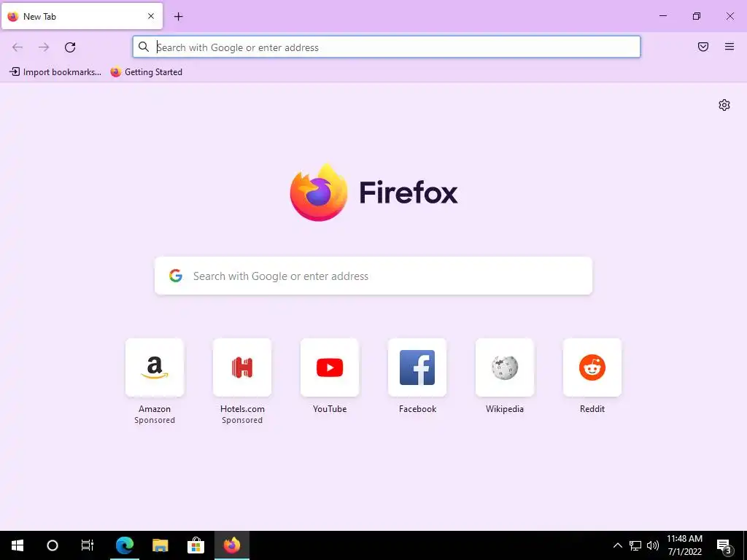747x560 pixels.
Task: Click the address bar search field
Action: (387, 47)
